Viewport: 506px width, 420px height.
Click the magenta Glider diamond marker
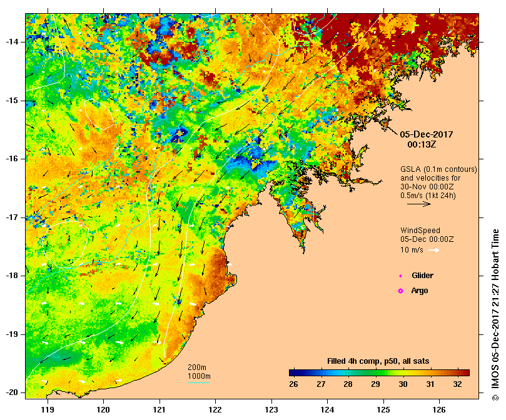pyautogui.click(x=400, y=276)
